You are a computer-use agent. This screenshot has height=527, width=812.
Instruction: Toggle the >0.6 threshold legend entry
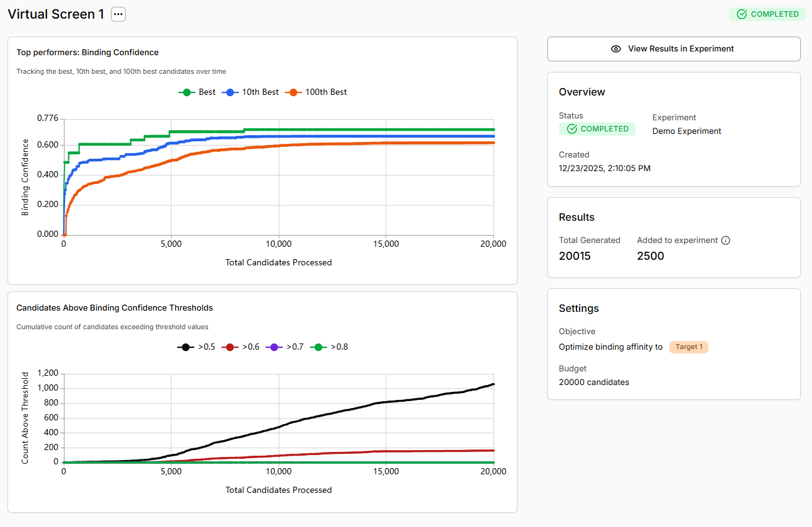241,347
